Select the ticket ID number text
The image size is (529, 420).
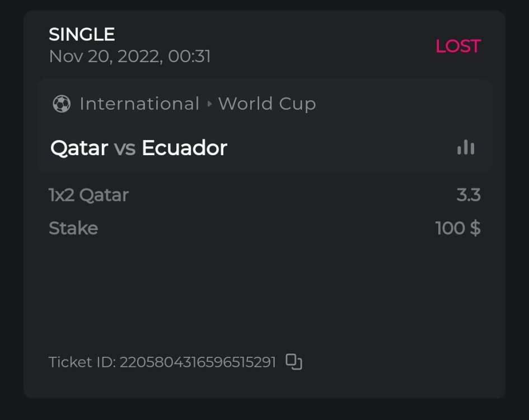pyautogui.click(x=198, y=362)
